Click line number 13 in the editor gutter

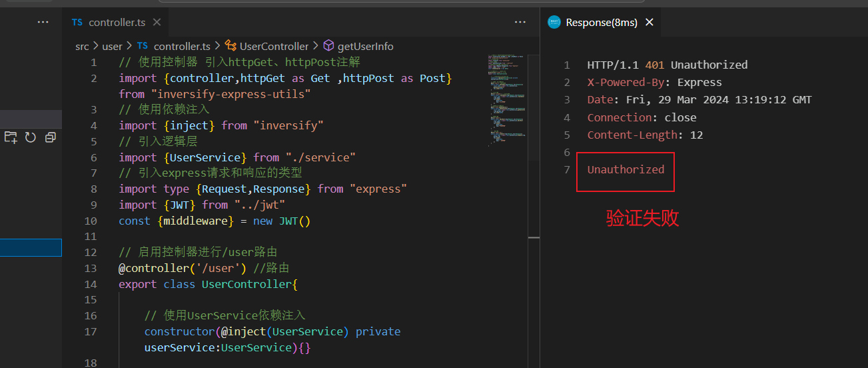point(91,268)
